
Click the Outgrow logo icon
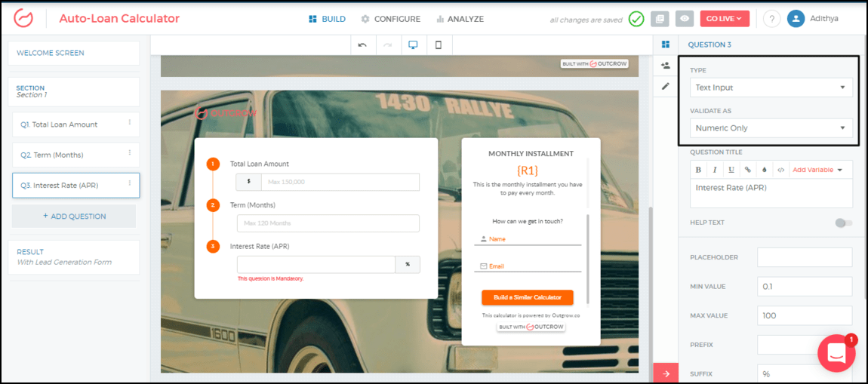coord(23,18)
